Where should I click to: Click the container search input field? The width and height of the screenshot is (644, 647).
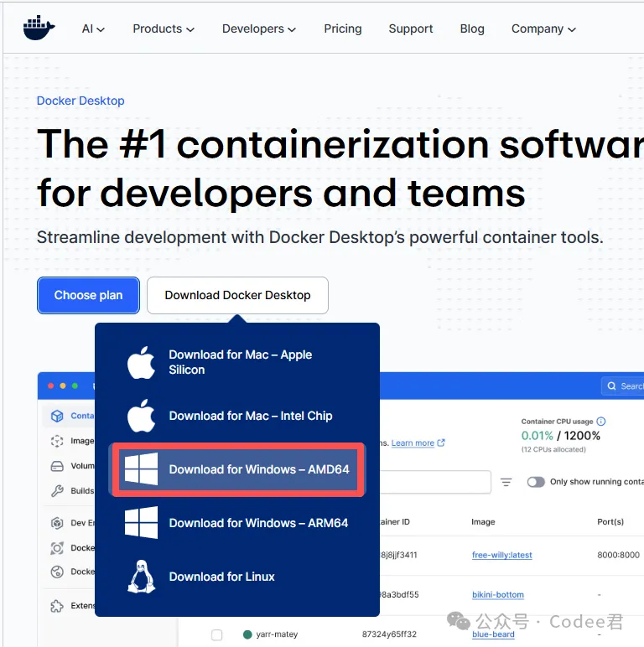click(x=435, y=482)
